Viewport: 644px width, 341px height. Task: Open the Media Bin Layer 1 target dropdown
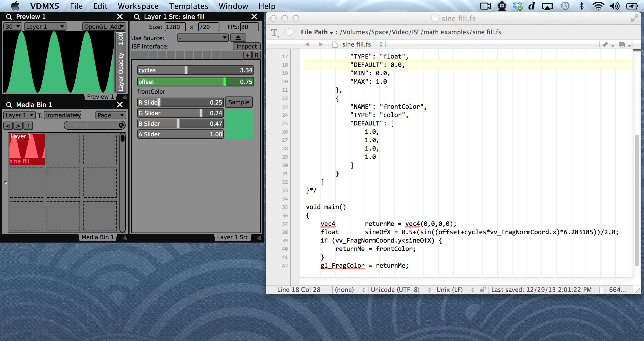click(x=19, y=115)
